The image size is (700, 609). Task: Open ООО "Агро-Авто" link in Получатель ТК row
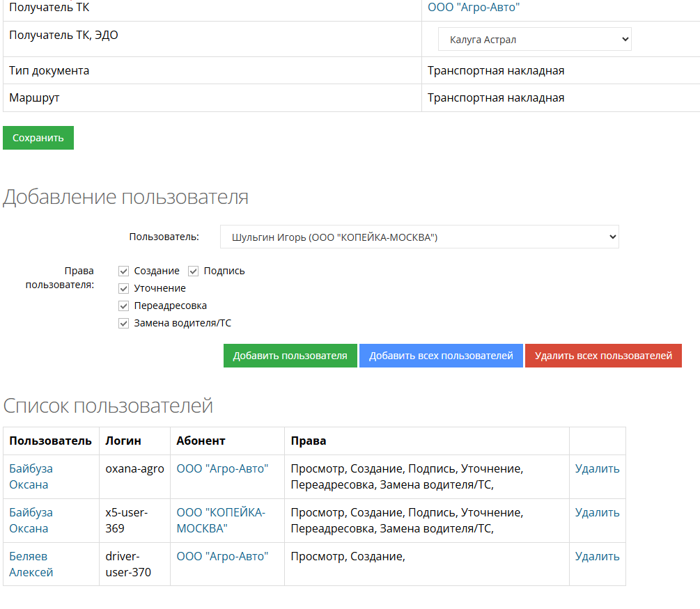474,7
